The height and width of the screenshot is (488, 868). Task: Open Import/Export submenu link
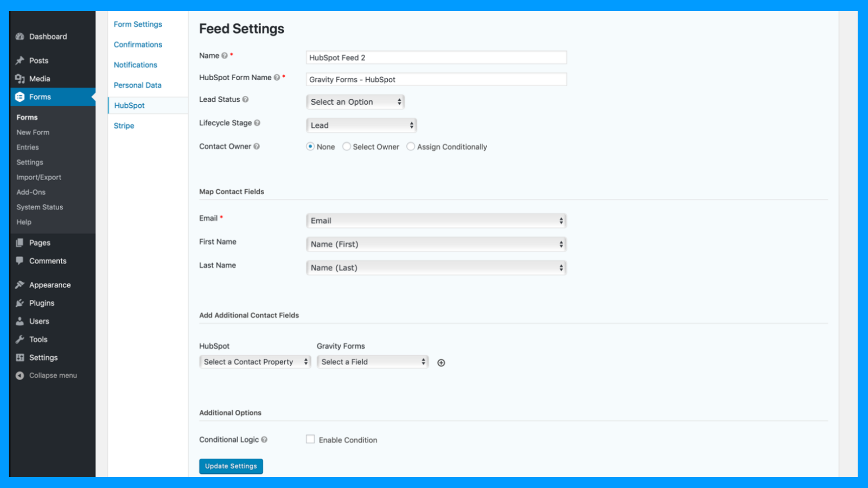coord(39,177)
